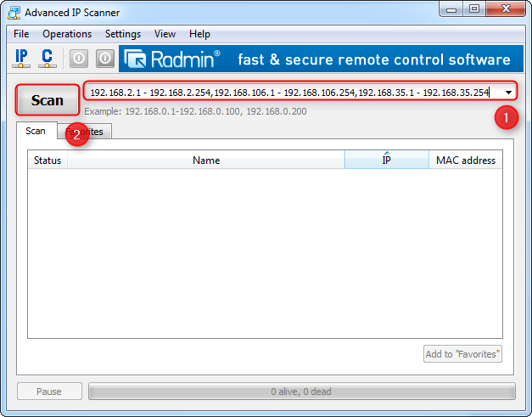Viewport: 532px width, 417px height.
Task: Minimize the Advanced IP Scanner window
Action: [x=451, y=9]
